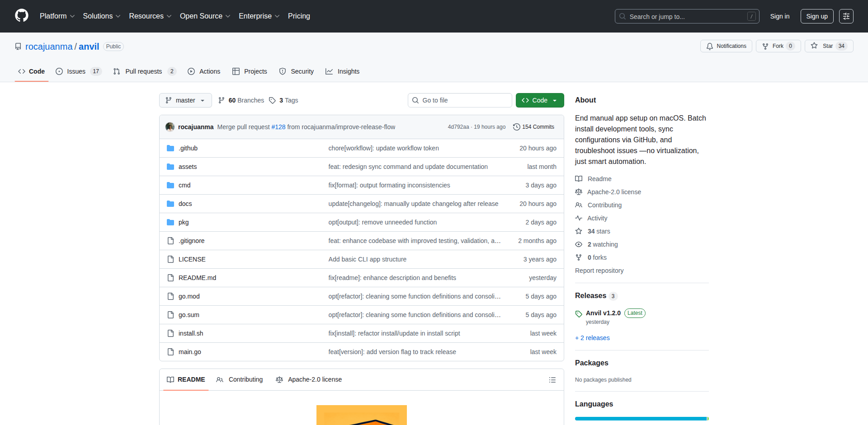Click the main.go file icon
Image resolution: width=868 pixels, height=425 pixels.
(170, 352)
